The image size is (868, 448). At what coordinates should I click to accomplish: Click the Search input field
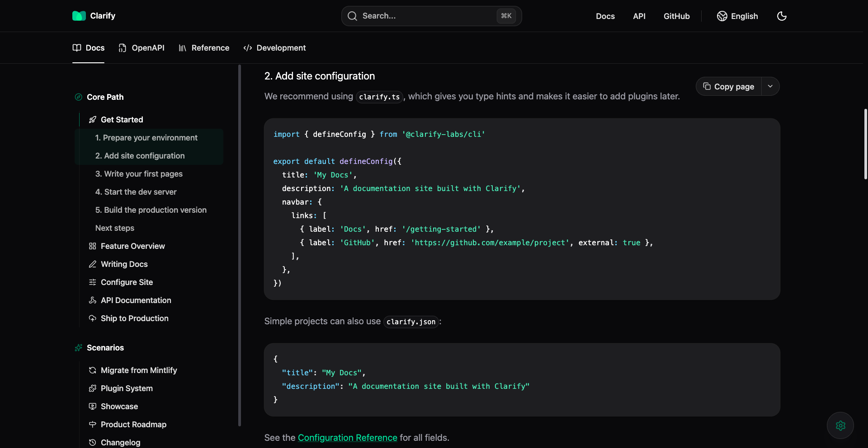point(431,16)
